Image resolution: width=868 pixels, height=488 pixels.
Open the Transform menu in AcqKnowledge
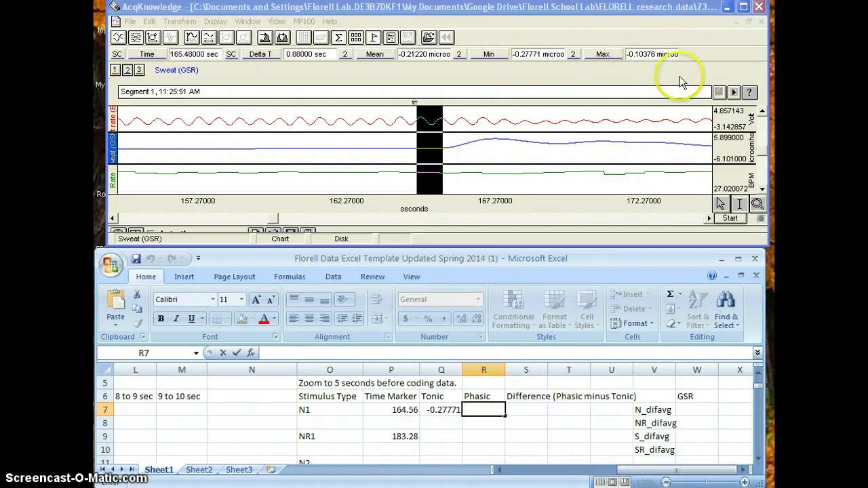tap(180, 22)
